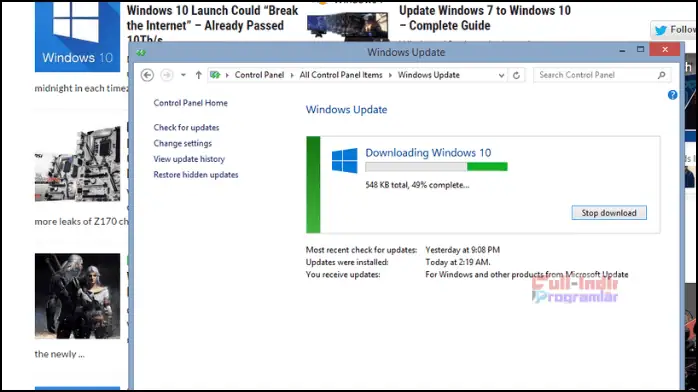698x392 pixels.
Task: Click the Windows logo beside Downloading
Action: click(x=344, y=160)
